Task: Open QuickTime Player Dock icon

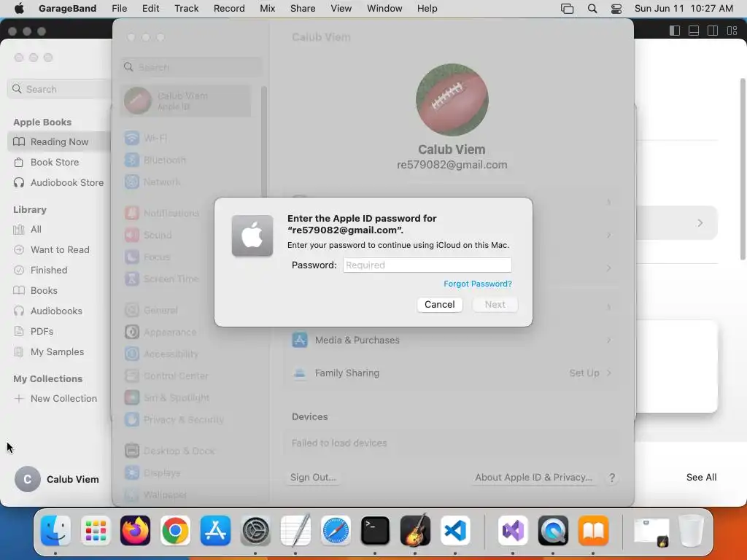Action: click(553, 531)
